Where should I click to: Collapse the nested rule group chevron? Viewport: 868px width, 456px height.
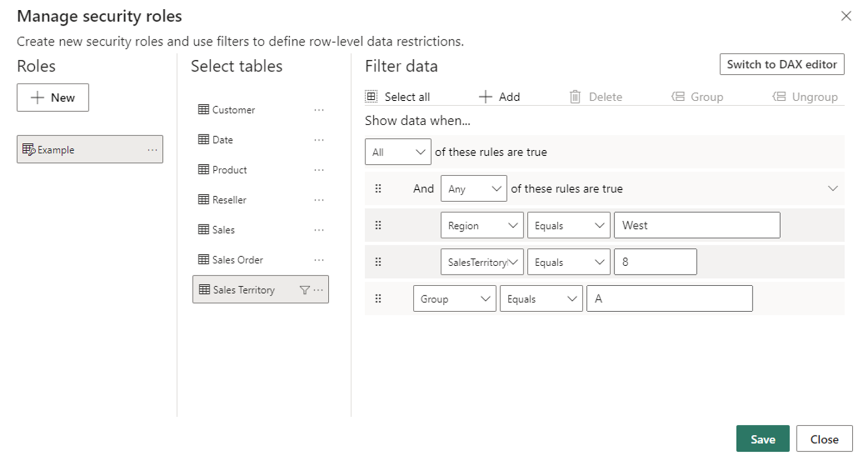pos(833,188)
